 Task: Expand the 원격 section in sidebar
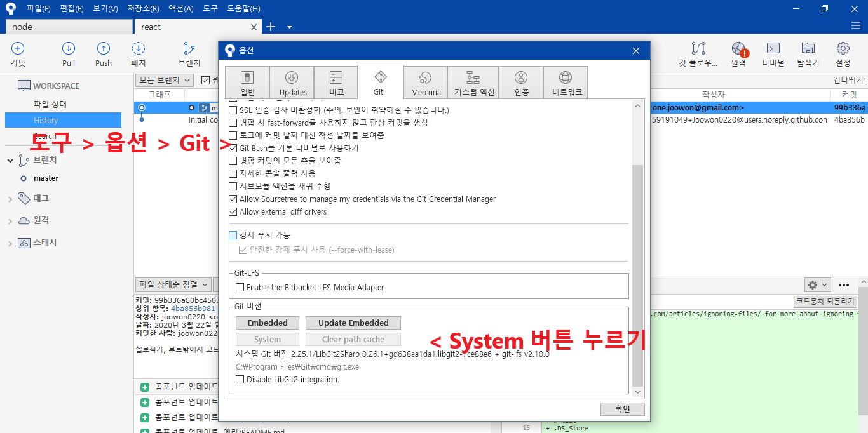[x=10, y=221]
